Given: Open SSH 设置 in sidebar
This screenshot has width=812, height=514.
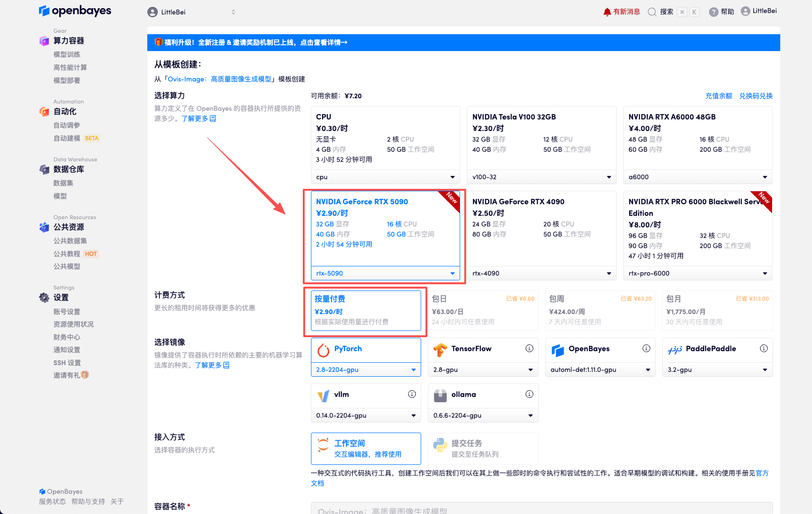Looking at the screenshot, I should coord(67,363).
